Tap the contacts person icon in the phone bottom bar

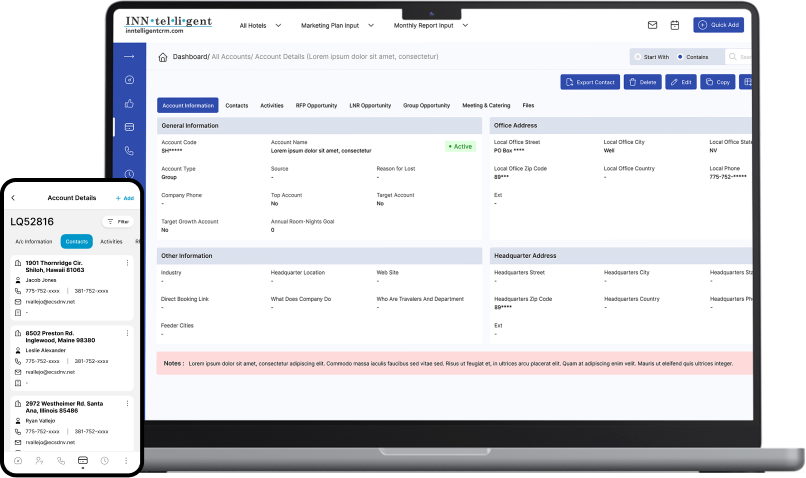[40, 461]
